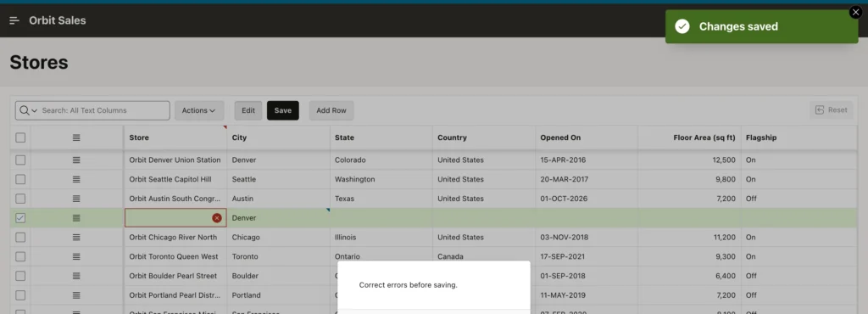The height and width of the screenshot is (314, 868).
Task: Click the Save button
Action: 283,110
